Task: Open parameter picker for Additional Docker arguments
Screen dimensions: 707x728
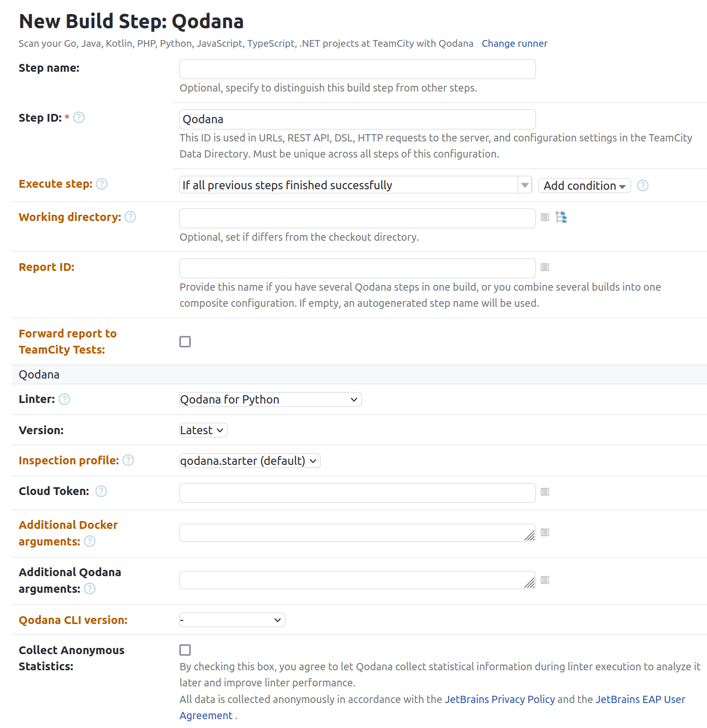Action: coord(544,532)
